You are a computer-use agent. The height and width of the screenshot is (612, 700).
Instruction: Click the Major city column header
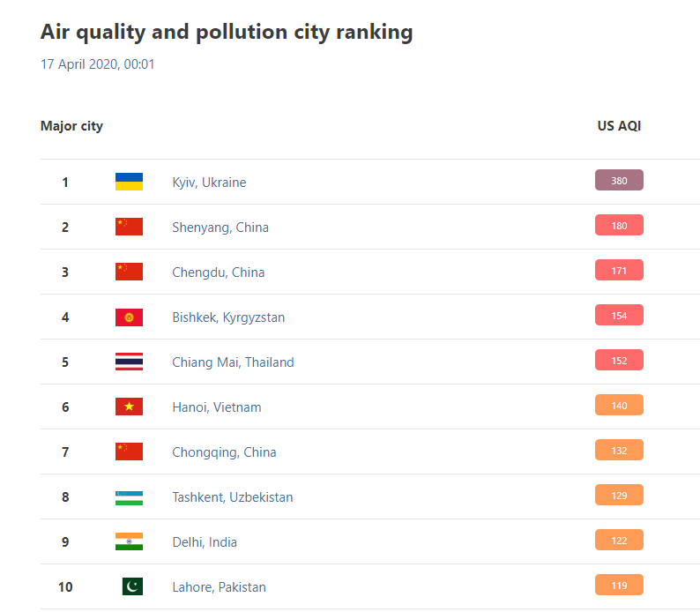pyautogui.click(x=71, y=126)
